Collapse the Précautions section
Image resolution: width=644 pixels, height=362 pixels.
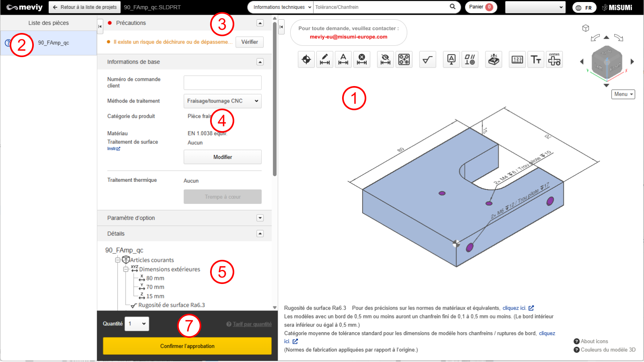(260, 23)
